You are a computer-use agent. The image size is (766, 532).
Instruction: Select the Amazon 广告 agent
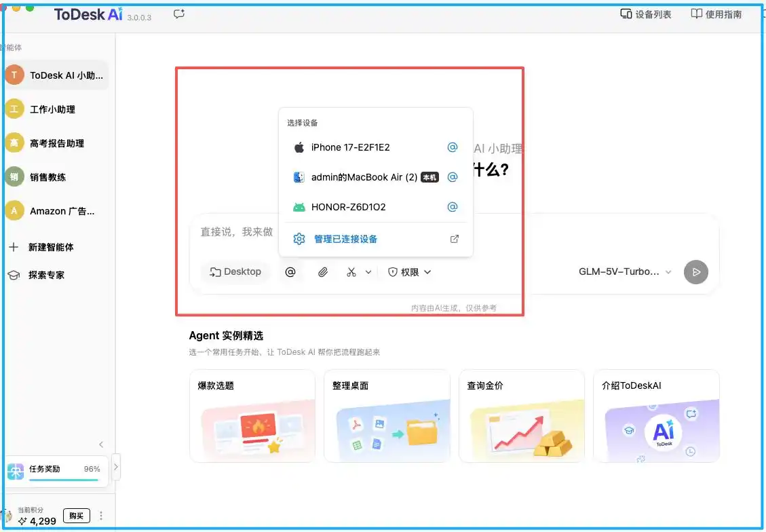click(x=56, y=211)
